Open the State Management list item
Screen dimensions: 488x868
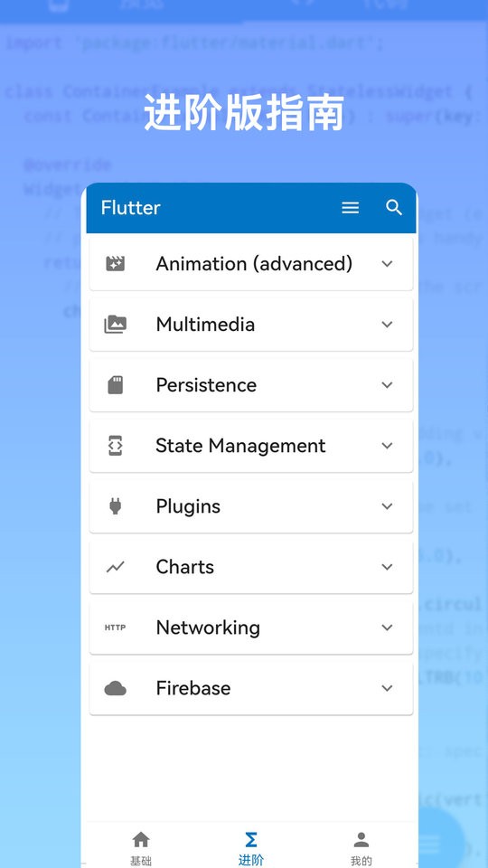pos(251,446)
